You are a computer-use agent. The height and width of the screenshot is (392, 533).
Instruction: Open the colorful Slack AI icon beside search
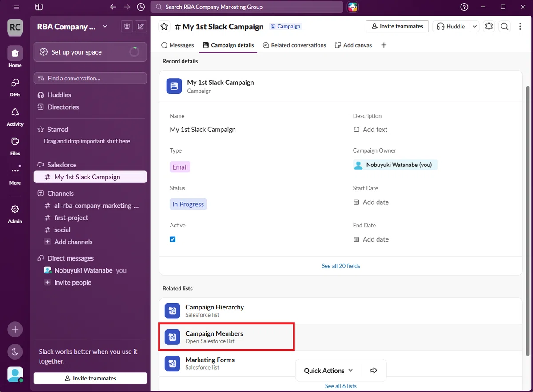pyautogui.click(x=353, y=7)
